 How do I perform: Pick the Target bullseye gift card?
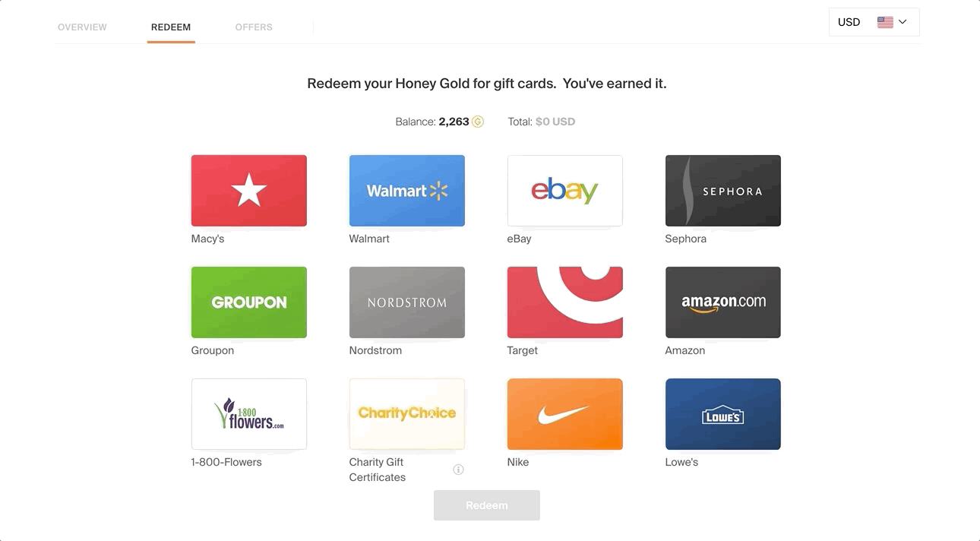565,302
